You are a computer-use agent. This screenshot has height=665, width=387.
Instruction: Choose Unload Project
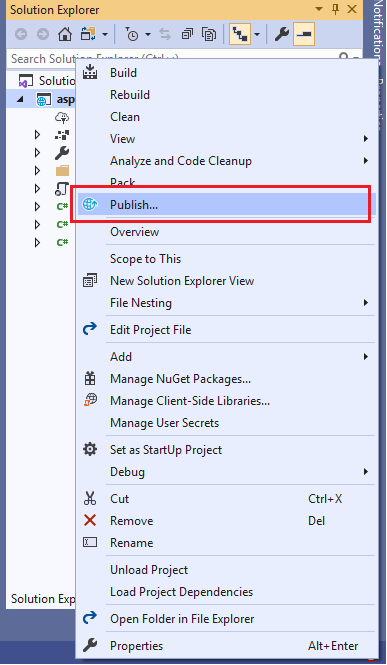coord(149,570)
